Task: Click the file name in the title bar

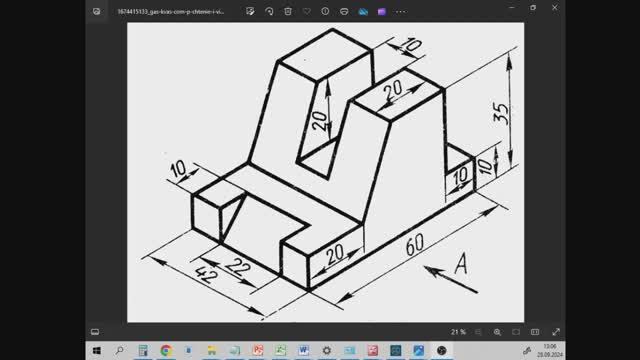Action: pyautogui.click(x=171, y=12)
